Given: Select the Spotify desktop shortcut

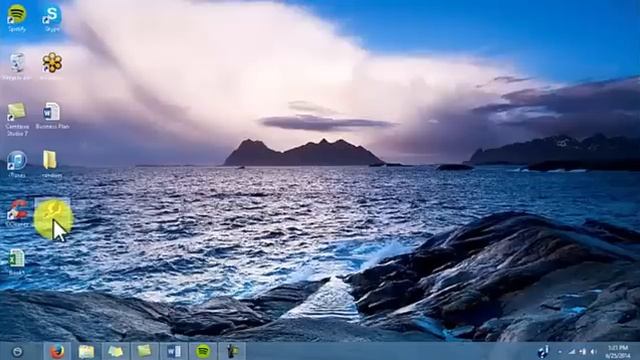Looking at the screenshot, I should (x=17, y=18).
